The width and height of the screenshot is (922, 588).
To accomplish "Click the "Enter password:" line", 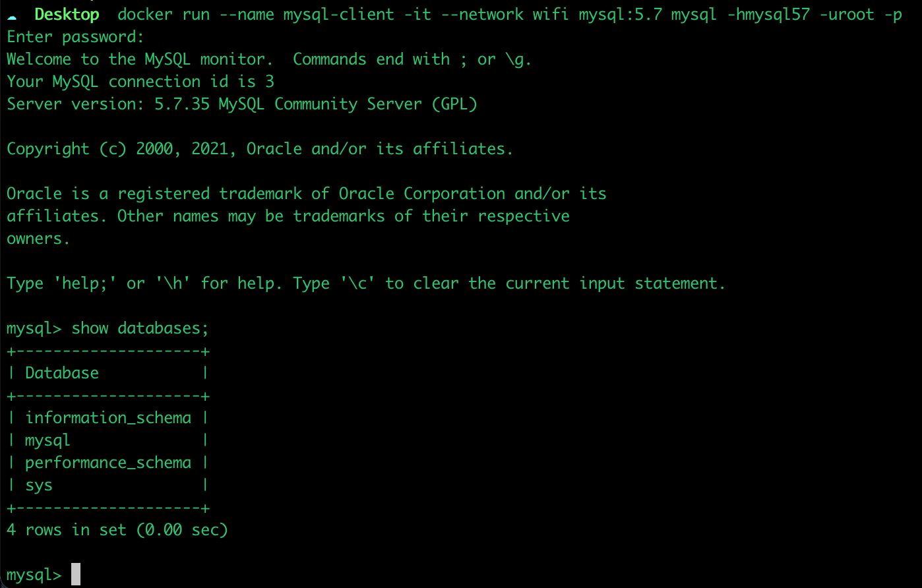I will [75, 37].
